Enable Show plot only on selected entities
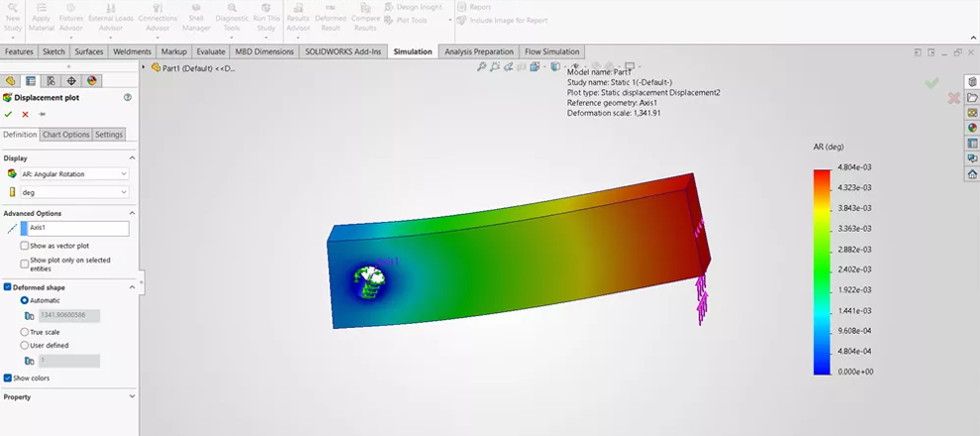Image resolution: width=980 pixels, height=436 pixels. click(25, 264)
